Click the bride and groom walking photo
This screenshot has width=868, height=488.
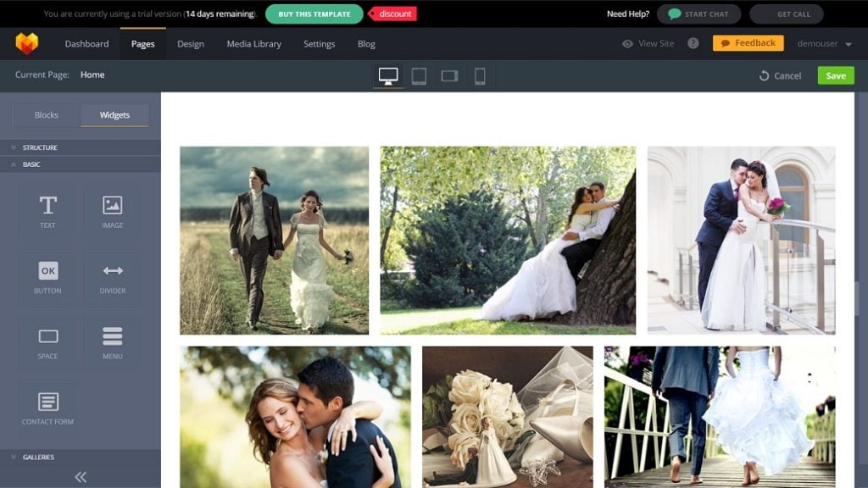click(274, 241)
